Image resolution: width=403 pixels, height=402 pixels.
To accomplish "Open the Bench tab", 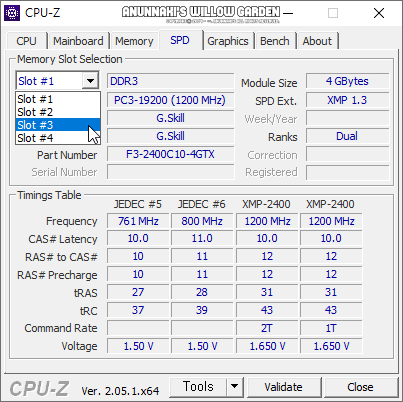I will [275, 41].
